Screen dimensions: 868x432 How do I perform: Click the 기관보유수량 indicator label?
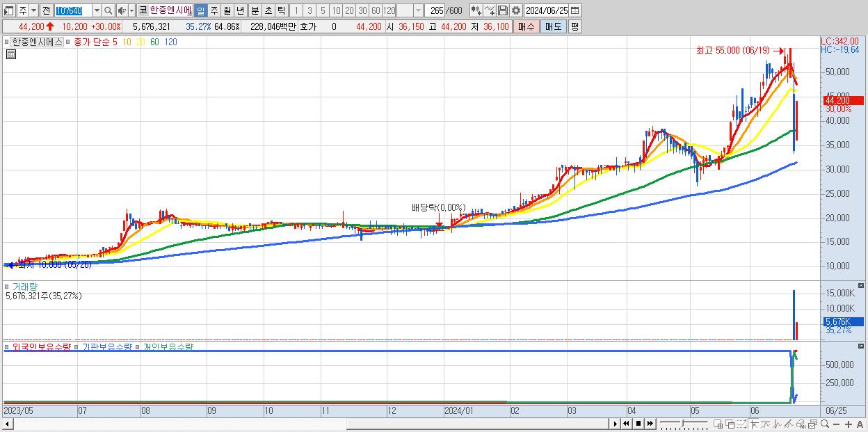(106, 346)
